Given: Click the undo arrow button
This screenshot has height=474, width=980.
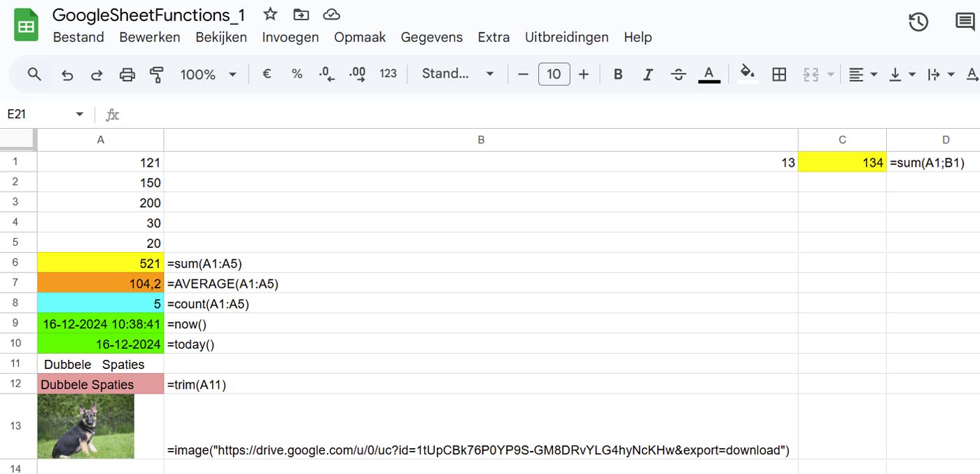Looking at the screenshot, I should click(x=67, y=74).
